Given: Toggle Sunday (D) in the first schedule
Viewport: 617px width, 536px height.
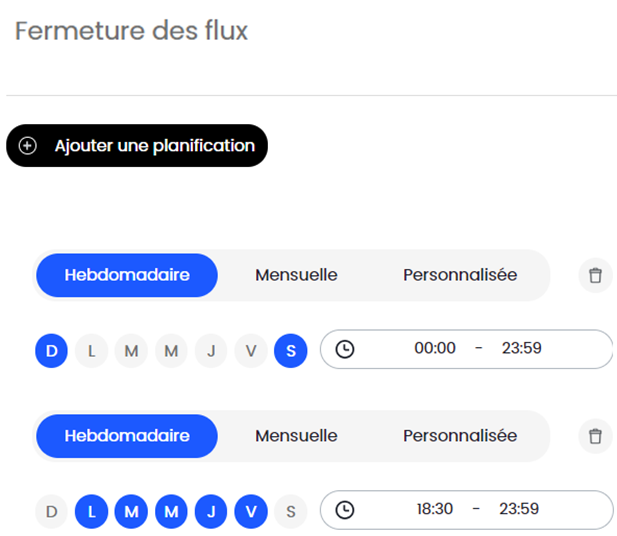Looking at the screenshot, I should click(52, 350).
